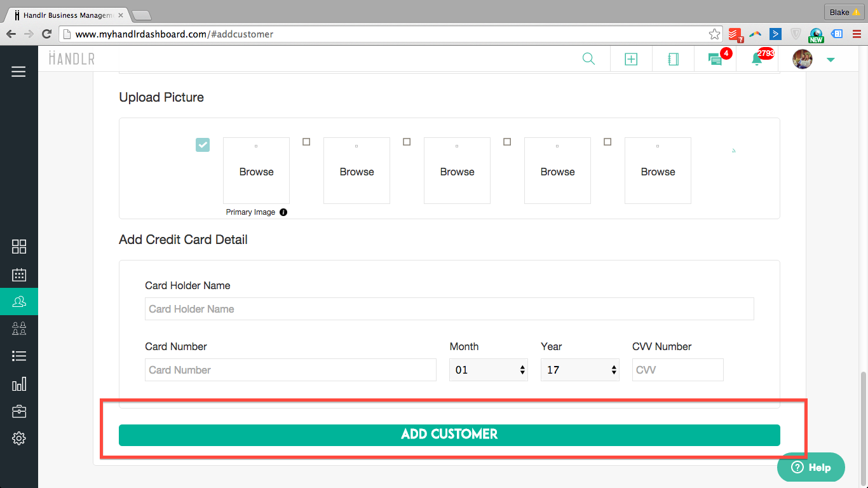Open the dashboard grid icon in sidebar

click(19, 247)
